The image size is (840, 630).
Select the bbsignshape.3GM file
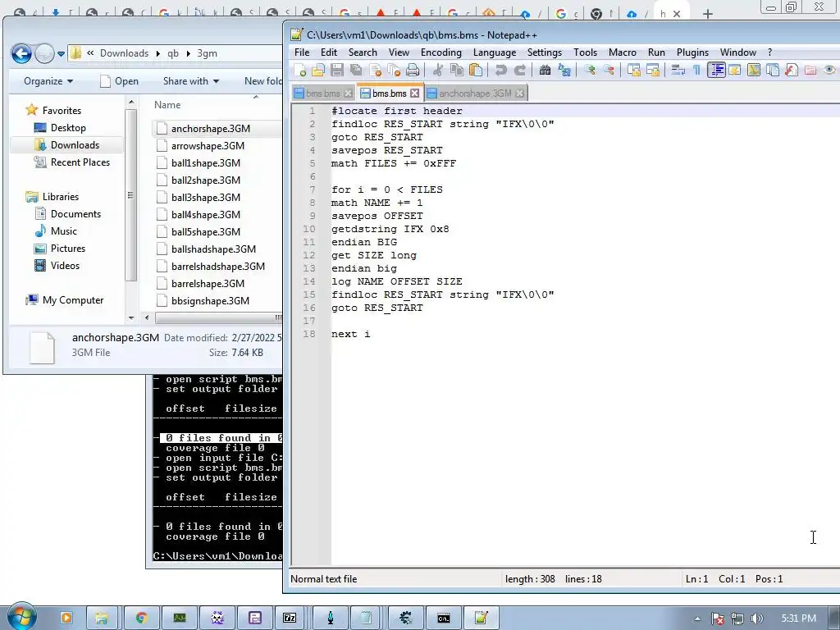point(210,300)
